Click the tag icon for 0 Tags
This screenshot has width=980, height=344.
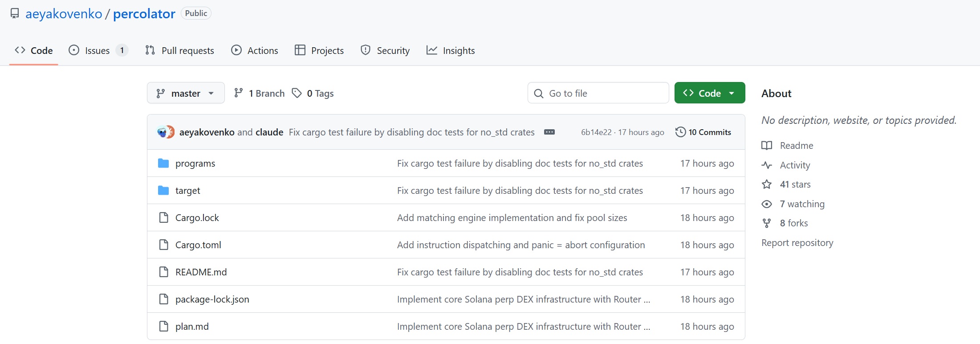point(297,93)
